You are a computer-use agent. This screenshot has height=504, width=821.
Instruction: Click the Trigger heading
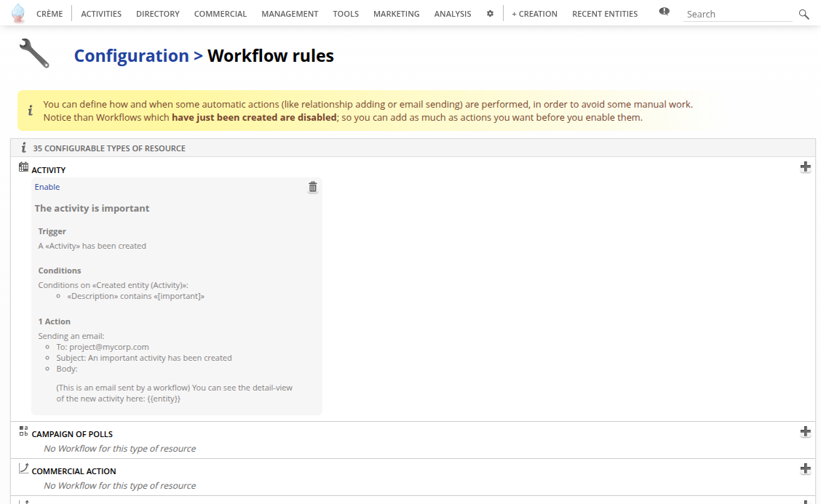coord(52,231)
